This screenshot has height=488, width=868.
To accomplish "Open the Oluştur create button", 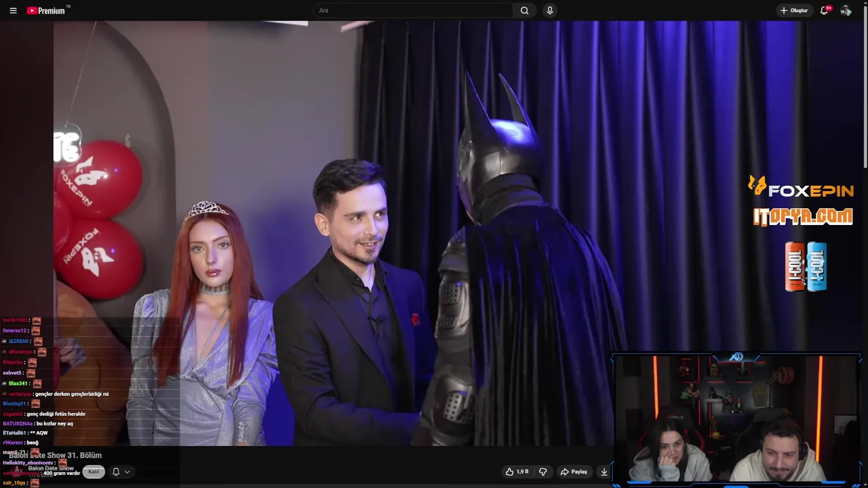I will pyautogui.click(x=794, y=10).
